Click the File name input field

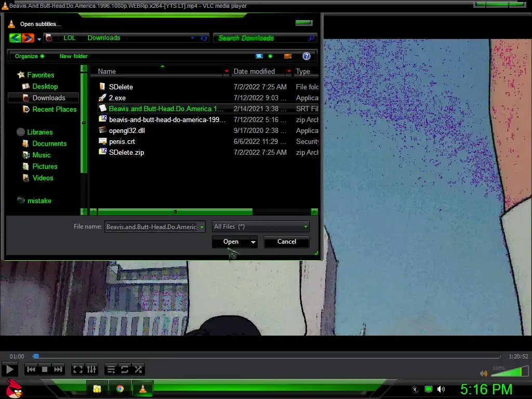152,227
